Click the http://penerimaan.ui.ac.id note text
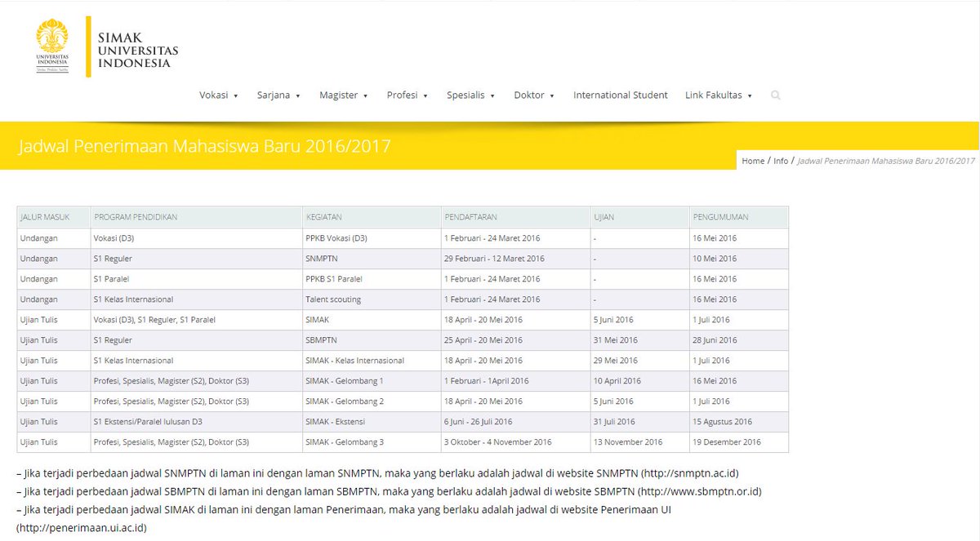 click(82, 528)
